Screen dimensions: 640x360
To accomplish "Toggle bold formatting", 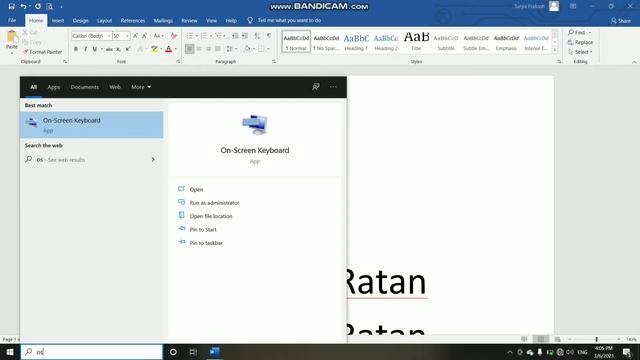I will [76, 49].
